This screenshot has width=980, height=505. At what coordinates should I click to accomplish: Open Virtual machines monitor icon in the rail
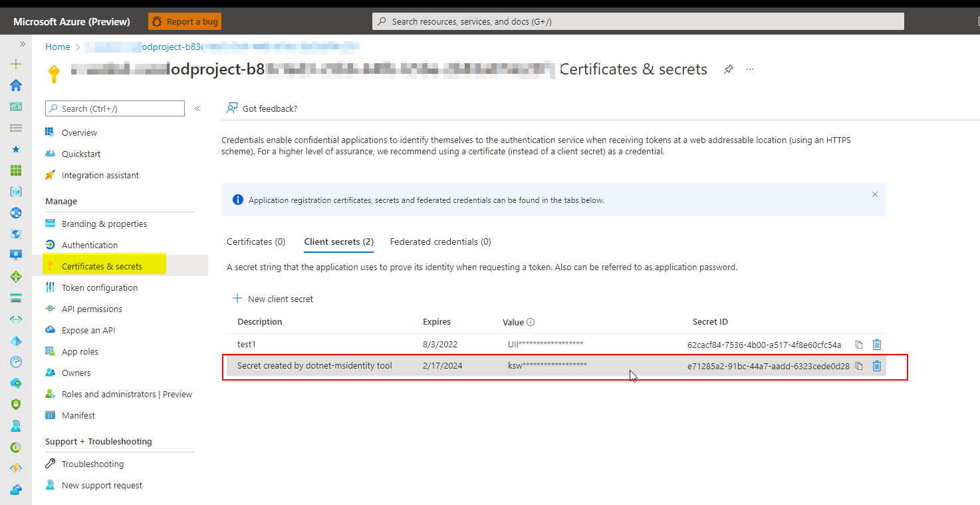coord(16,255)
